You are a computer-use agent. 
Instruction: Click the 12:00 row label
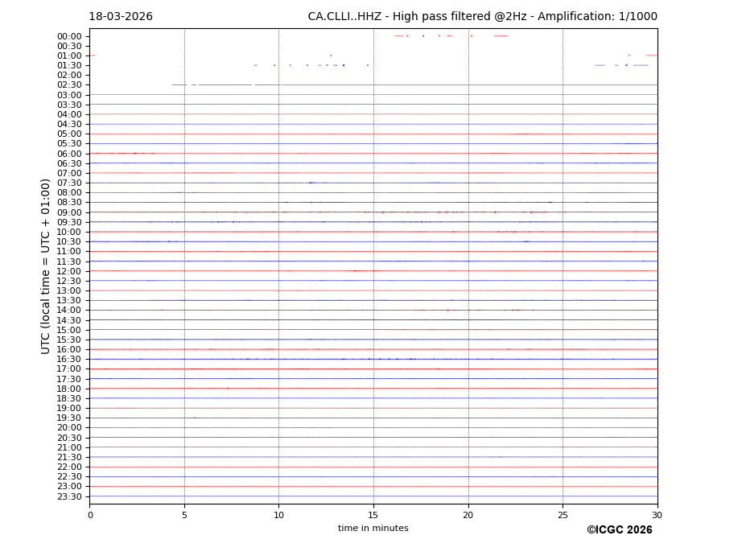coord(69,271)
